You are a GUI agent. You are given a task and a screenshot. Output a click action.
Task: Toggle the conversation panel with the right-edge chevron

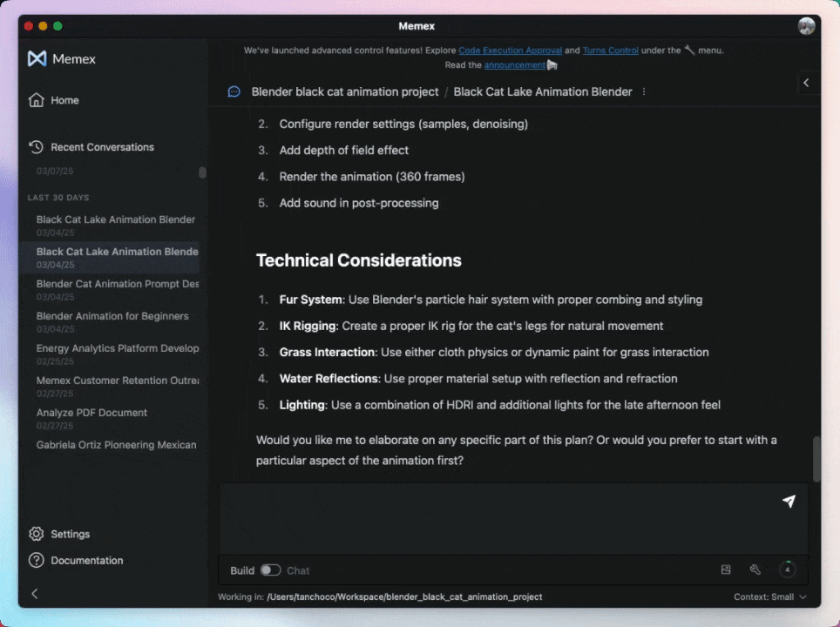(x=806, y=83)
